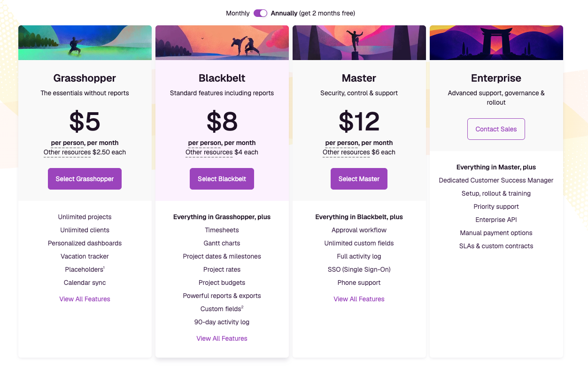The height and width of the screenshot is (367, 588).
Task: Click the Grasshopper plan martial artist illustration
Action: pyautogui.click(x=85, y=43)
